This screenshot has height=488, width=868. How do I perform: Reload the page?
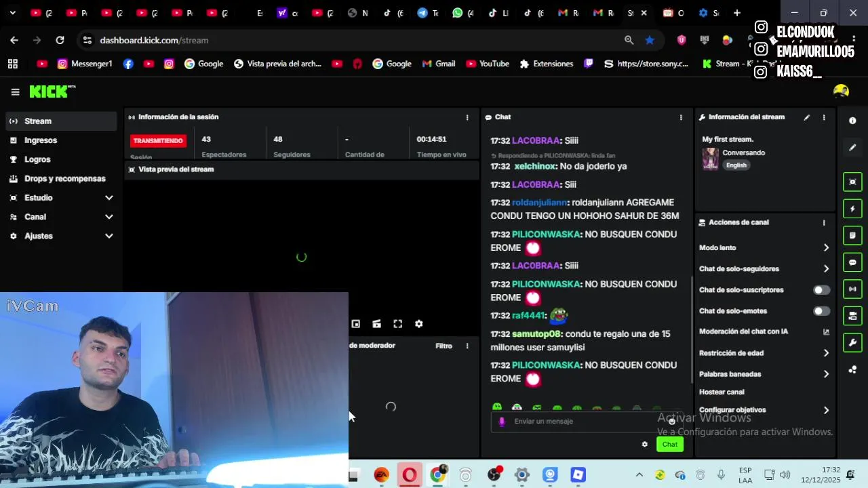pyautogui.click(x=60, y=40)
